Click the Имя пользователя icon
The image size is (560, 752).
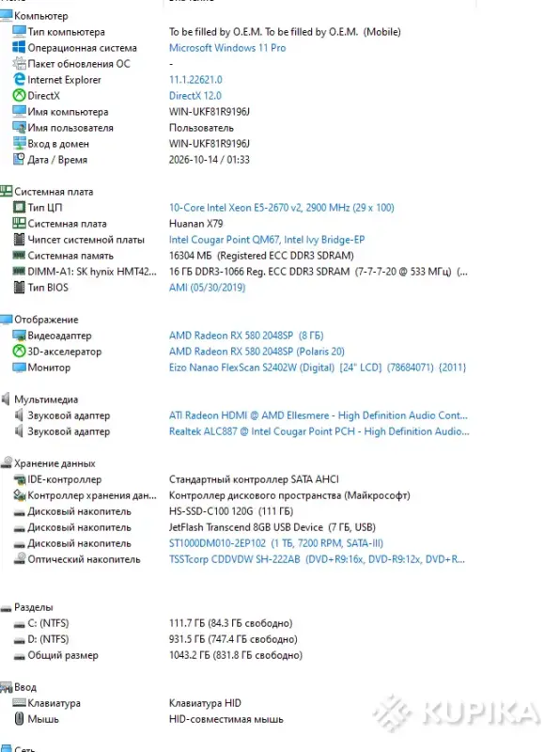(19, 128)
